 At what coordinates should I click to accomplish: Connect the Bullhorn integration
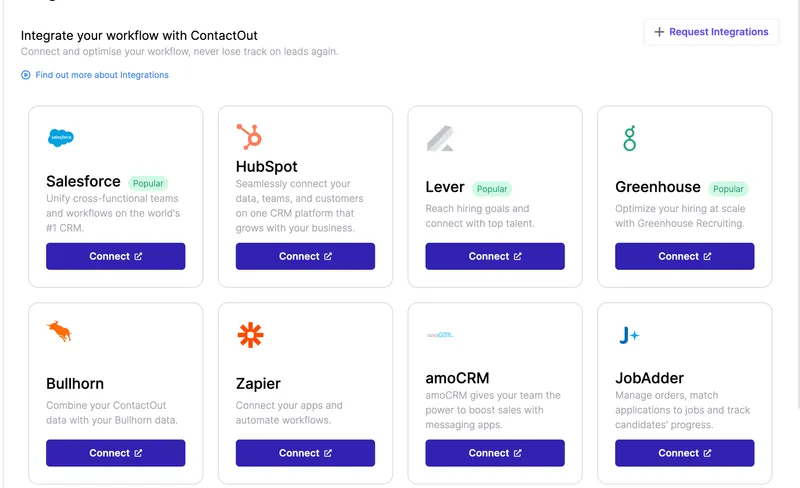[x=115, y=453]
